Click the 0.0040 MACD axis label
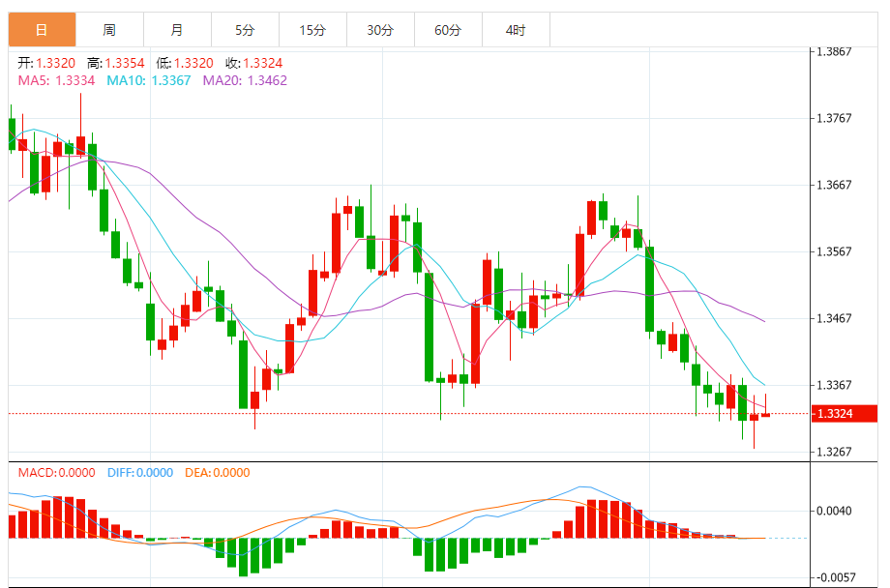Viewport: 890px width, 588px height. pyautogui.click(x=834, y=511)
